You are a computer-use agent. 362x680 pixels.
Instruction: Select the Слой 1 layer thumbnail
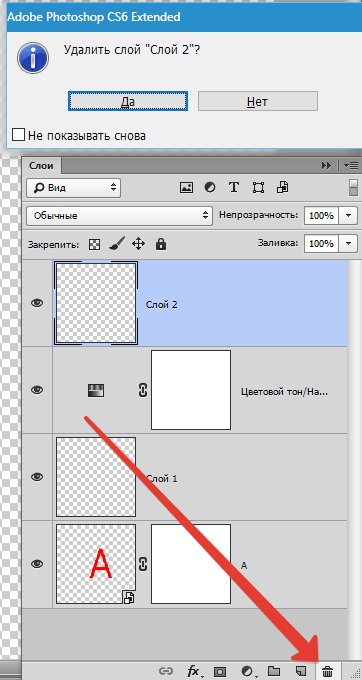click(96, 477)
